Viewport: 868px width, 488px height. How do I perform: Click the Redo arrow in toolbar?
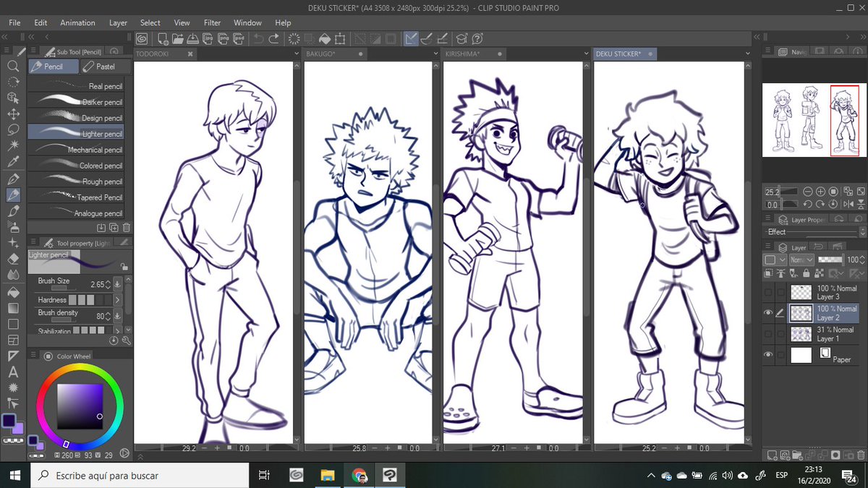point(274,39)
